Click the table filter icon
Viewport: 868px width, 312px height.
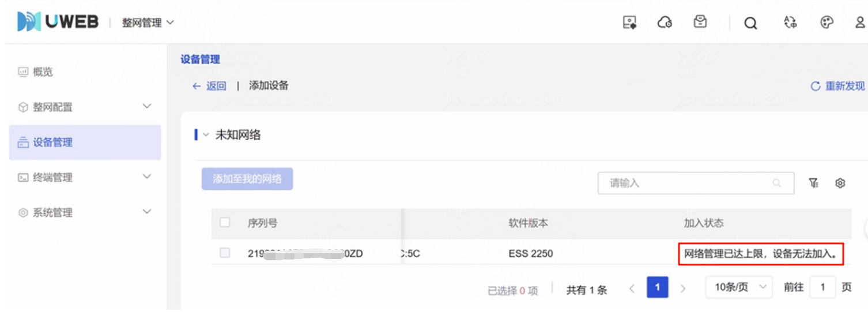[x=813, y=183]
